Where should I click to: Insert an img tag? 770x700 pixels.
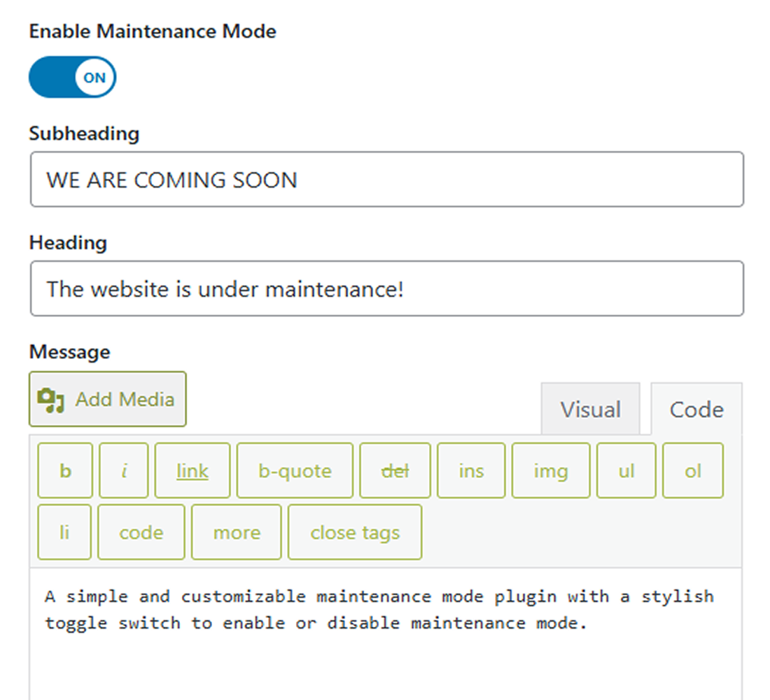(x=551, y=470)
